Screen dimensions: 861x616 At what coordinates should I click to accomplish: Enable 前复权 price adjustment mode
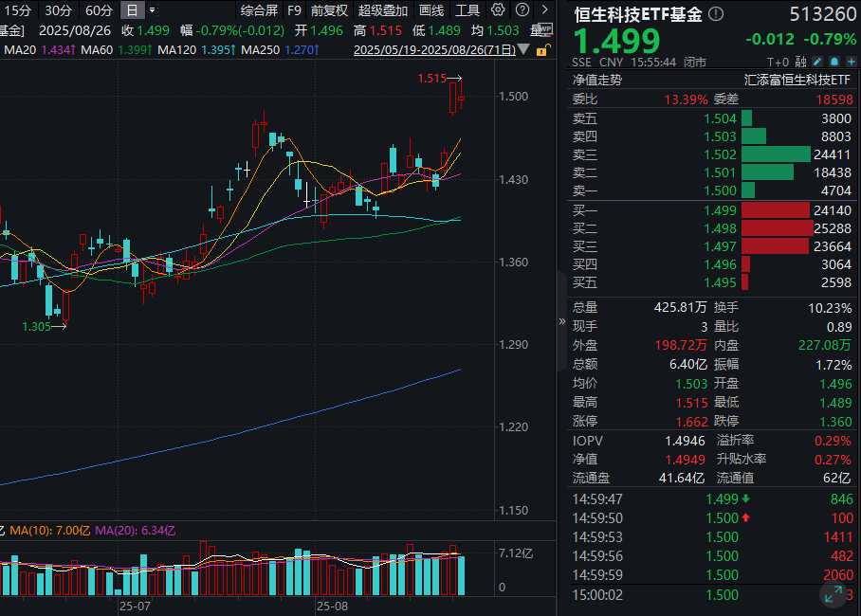pyautogui.click(x=329, y=9)
